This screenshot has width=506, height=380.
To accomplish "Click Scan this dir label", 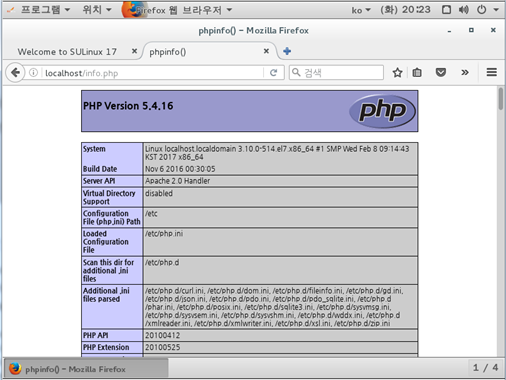I will pos(108,270).
